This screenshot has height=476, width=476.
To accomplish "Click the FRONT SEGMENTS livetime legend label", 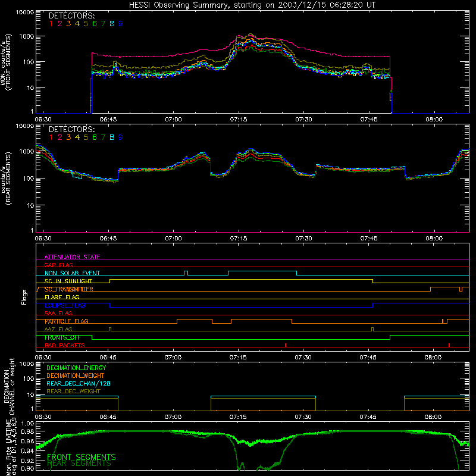I will click(x=82, y=457).
